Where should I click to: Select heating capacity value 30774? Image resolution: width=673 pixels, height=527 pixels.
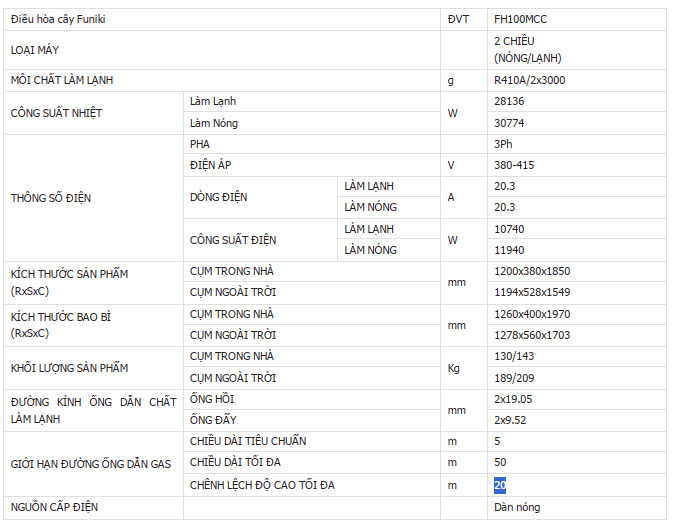coord(509,123)
